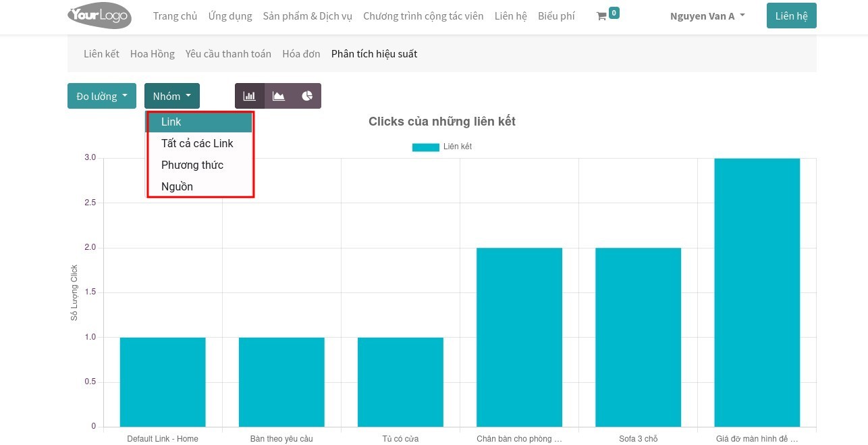The height and width of the screenshot is (445, 868).
Task: Open the shopping cart icon
Action: [601, 16]
